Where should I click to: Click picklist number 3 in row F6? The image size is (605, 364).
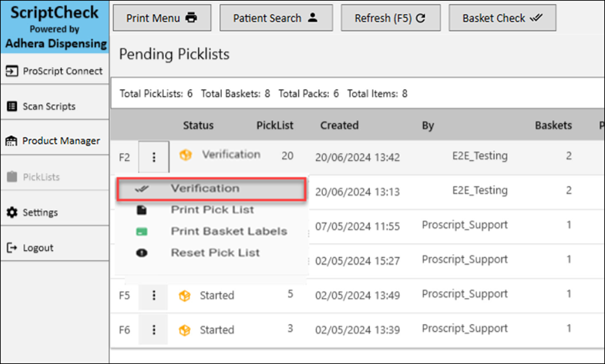[x=290, y=328]
